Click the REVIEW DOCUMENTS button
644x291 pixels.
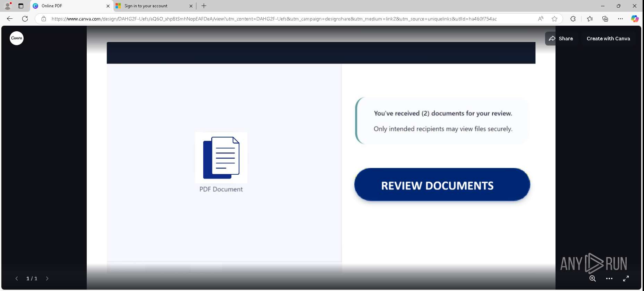[442, 185]
